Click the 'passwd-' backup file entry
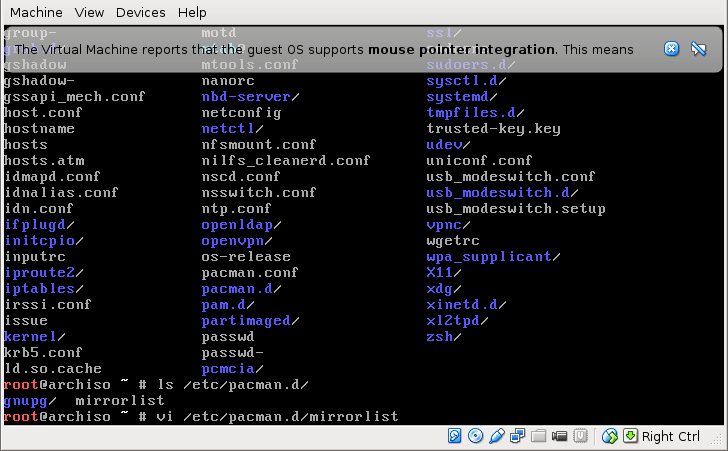Screen dimensions: 728x451 point(233,353)
